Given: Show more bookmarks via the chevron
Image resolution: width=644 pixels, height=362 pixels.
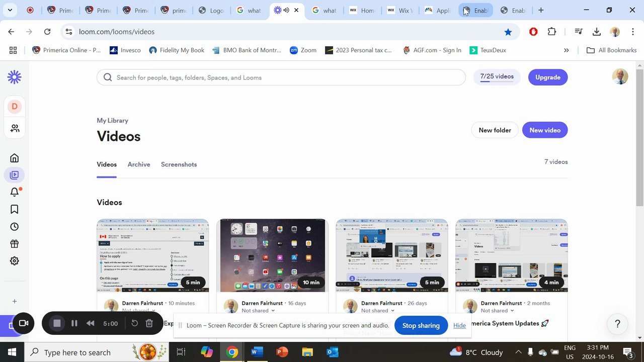Looking at the screenshot, I should 567,50.
